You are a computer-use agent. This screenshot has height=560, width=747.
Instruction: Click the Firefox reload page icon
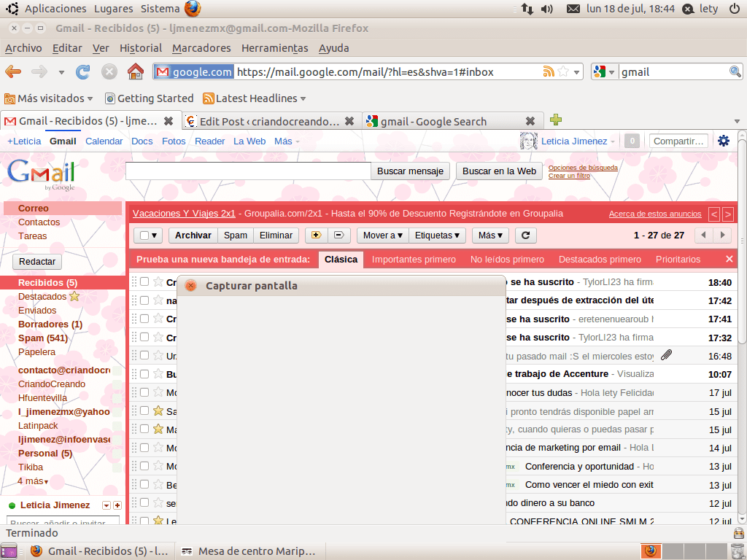tap(83, 71)
